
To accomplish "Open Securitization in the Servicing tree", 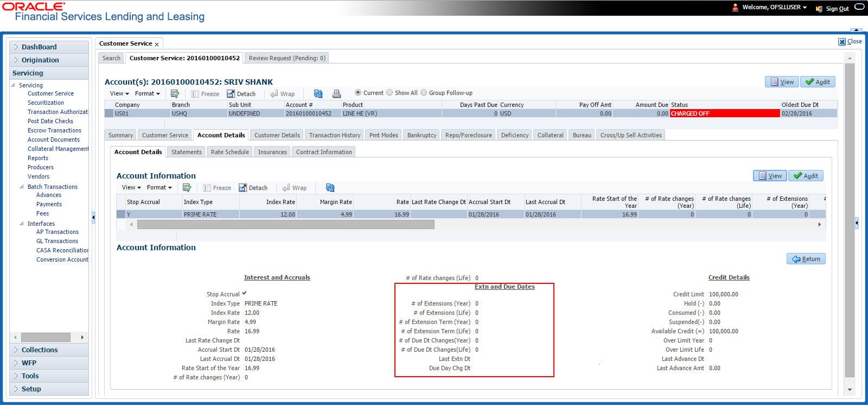I will tap(46, 103).
